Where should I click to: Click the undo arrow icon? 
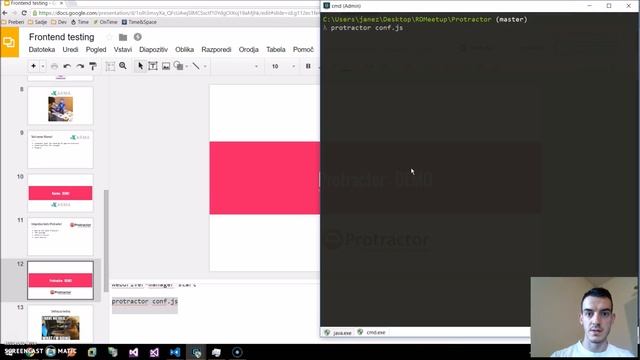[x=67, y=66]
